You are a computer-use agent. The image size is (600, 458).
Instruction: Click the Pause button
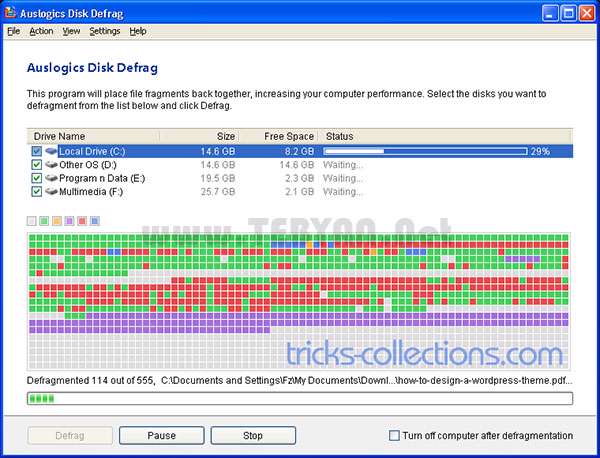[161, 435]
